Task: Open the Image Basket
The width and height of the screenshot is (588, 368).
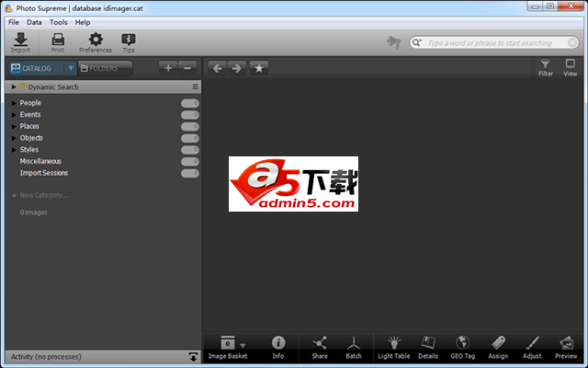Action: click(227, 348)
